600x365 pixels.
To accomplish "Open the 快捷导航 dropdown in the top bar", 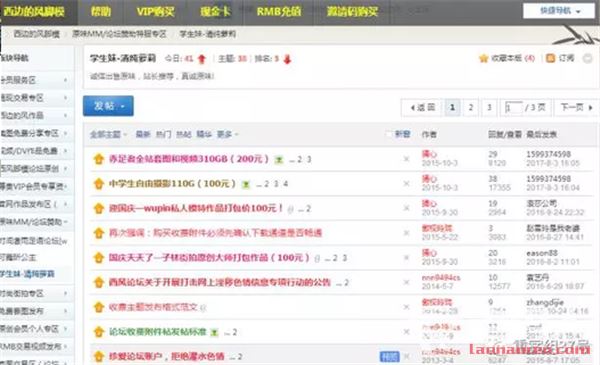I will pos(559,11).
